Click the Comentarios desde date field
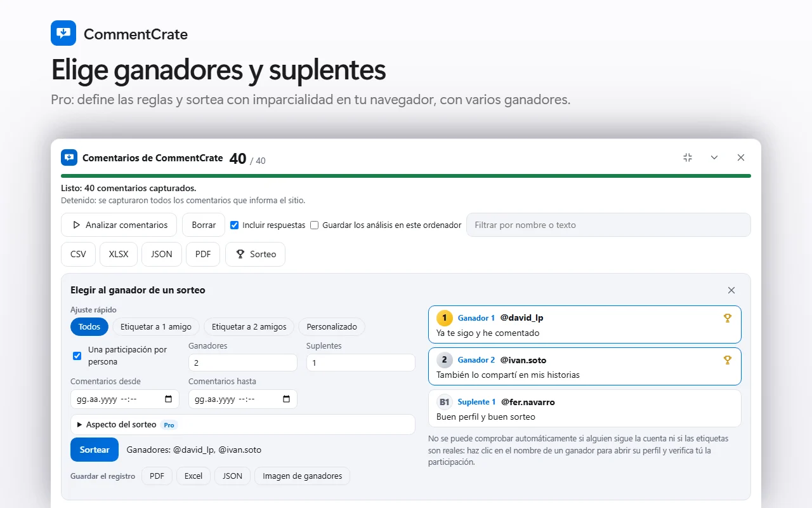Viewport: 812px width, 508px height. pos(125,399)
